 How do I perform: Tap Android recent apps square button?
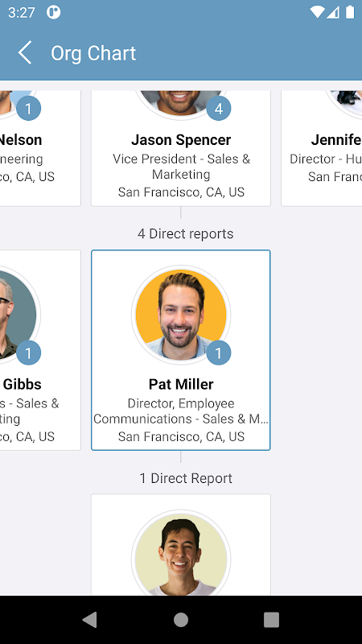point(271,619)
